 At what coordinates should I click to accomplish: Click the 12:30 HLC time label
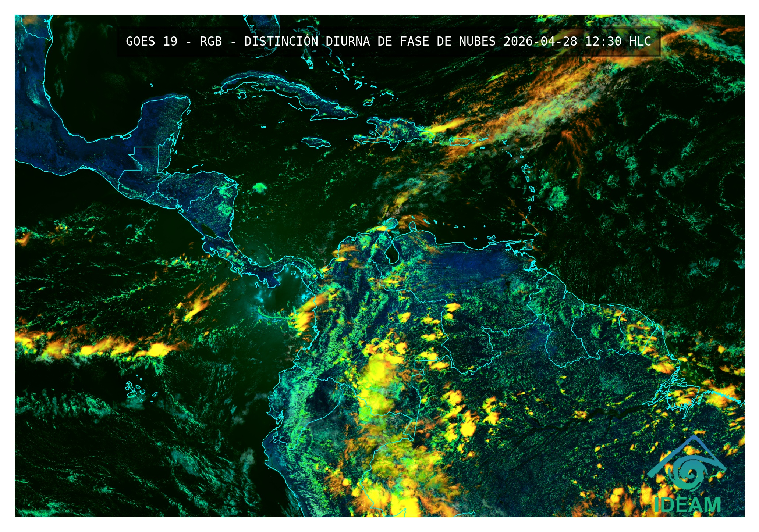(618, 42)
